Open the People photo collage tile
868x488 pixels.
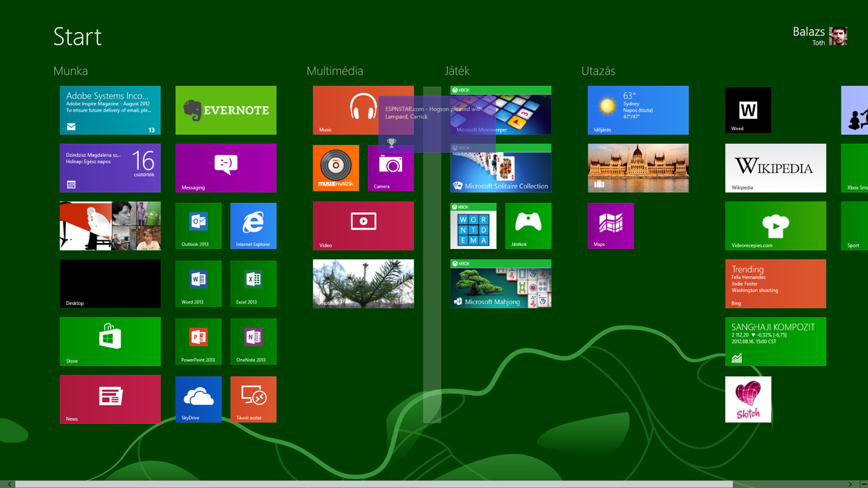(110, 226)
